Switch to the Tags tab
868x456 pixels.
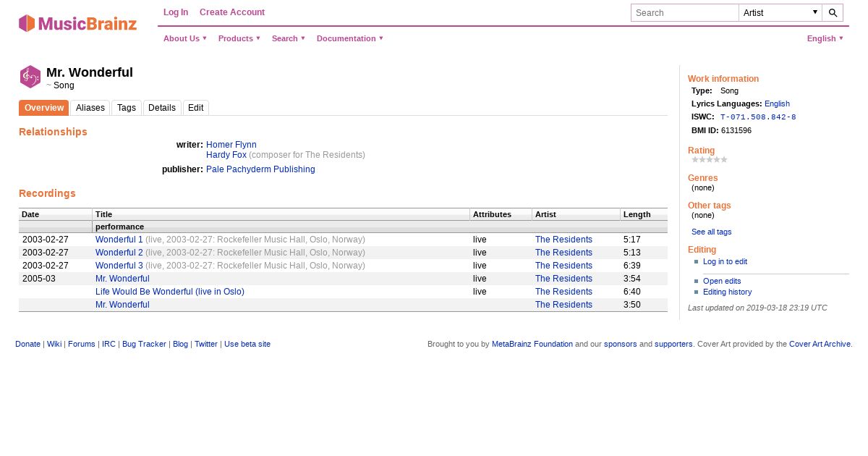tap(127, 108)
